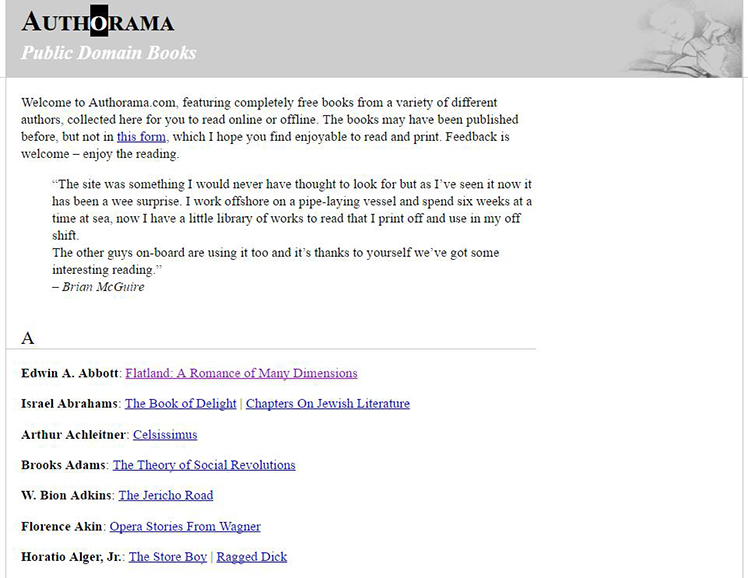The image size is (748, 578).
Task: Open the Celsissimus book link
Action: (165, 434)
